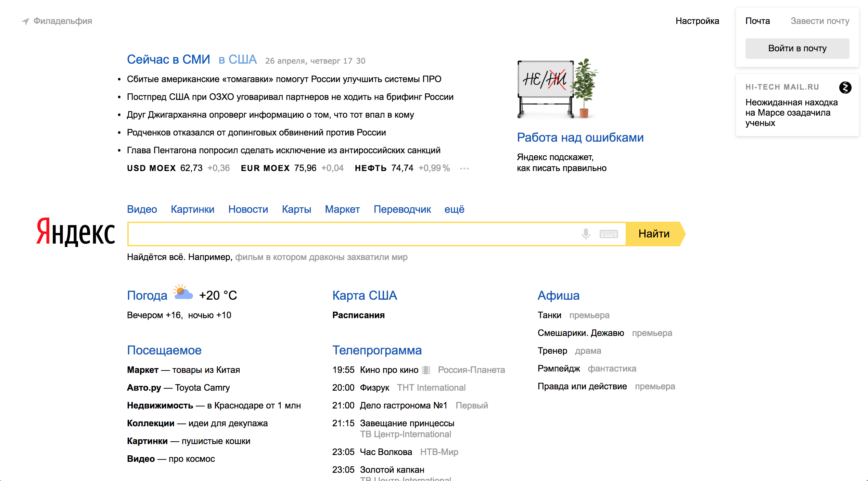Click the Расписания link
The image size is (868, 481).
pyautogui.click(x=358, y=315)
